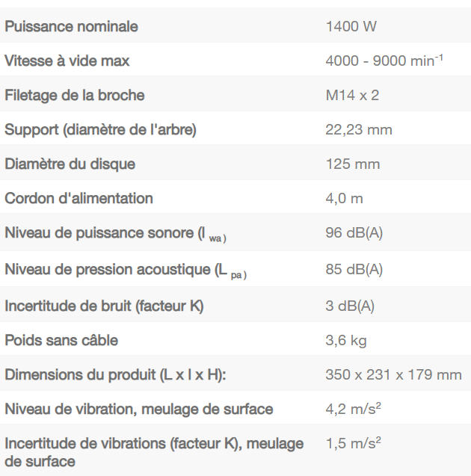Click the "Diamètre du disque" label
471x476 pixels.
pos(70,164)
